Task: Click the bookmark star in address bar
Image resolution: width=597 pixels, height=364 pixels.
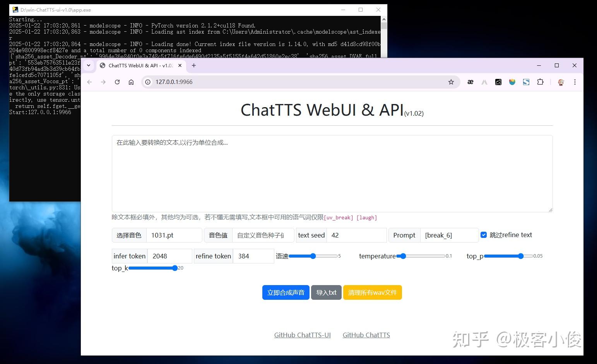Action: [x=451, y=82]
